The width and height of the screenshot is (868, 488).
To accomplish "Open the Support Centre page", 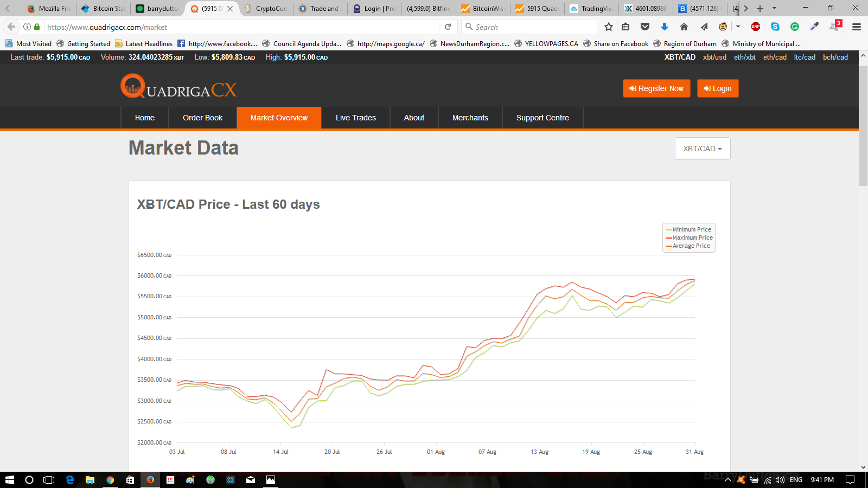I will 542,118.
